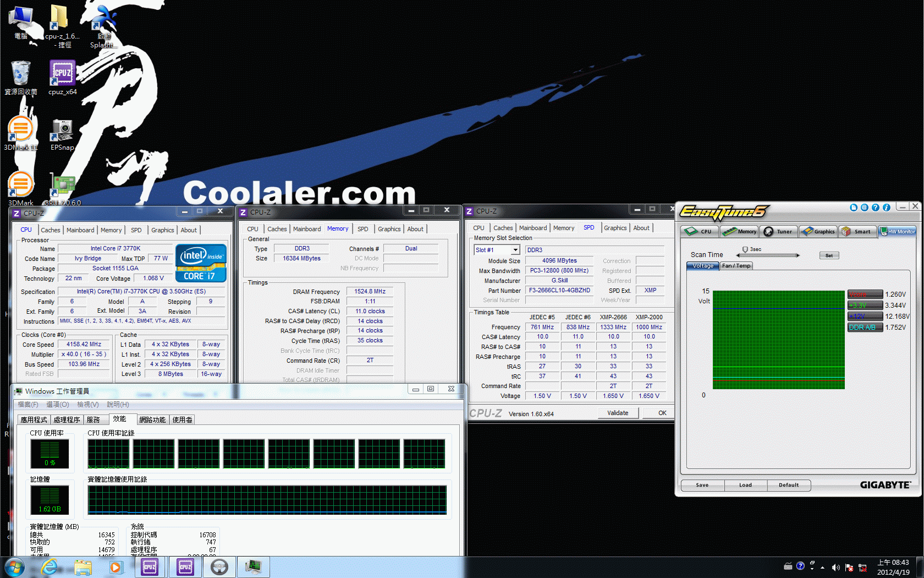Click the Action Center flag tray icon
This screenshot has height=578, width=924.
849,567
